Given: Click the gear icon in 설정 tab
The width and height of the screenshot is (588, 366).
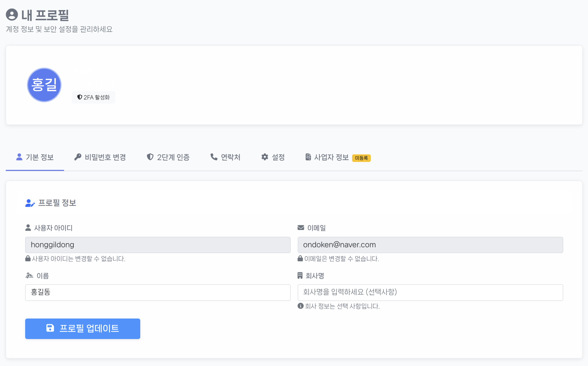Looking at the screenshot, I should tap(265, 157).
